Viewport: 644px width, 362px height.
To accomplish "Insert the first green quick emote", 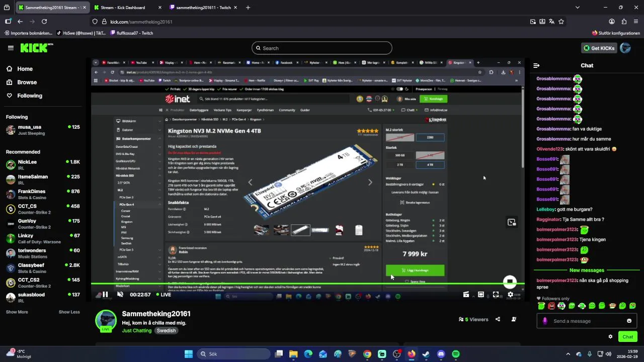I will (541, 306).
